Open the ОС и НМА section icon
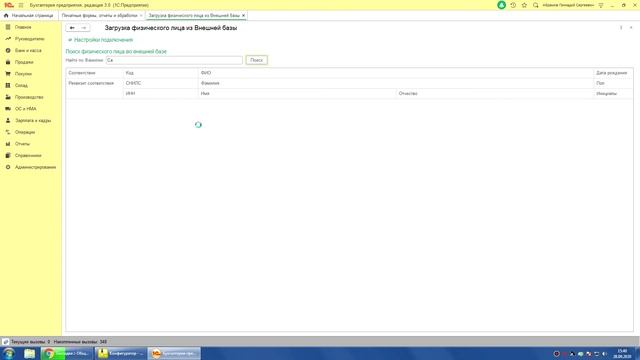 point(8,109)
